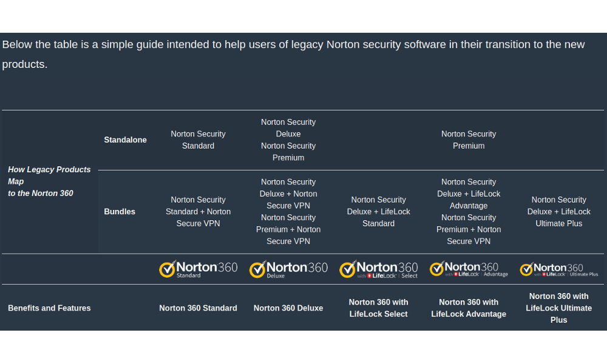Click the Norton 360 LifeLock Advantage logo

coord(469,269)
